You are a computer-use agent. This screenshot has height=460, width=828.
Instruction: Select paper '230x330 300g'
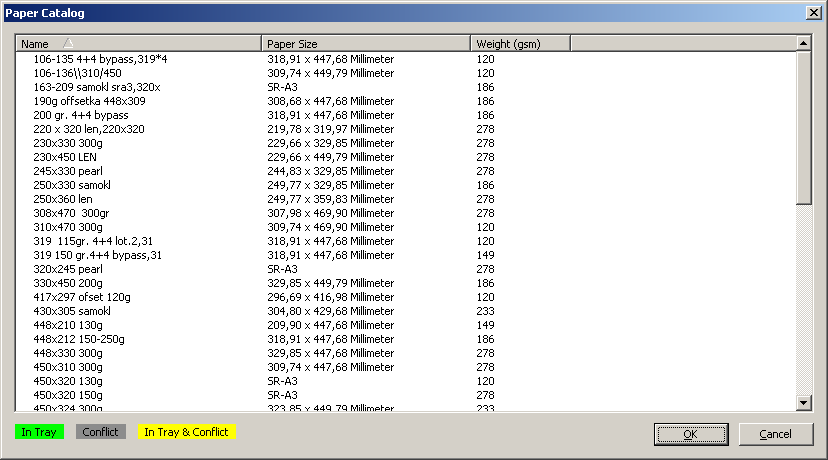point(68,143)
